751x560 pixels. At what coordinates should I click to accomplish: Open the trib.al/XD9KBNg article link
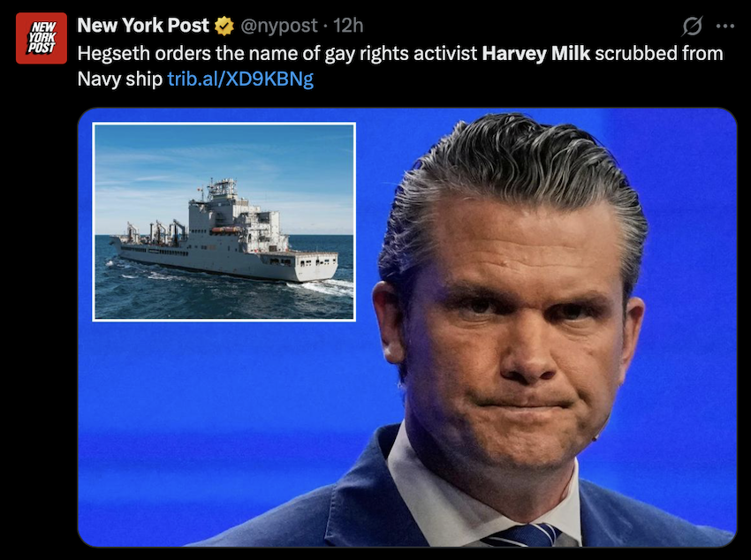[240, 79]
